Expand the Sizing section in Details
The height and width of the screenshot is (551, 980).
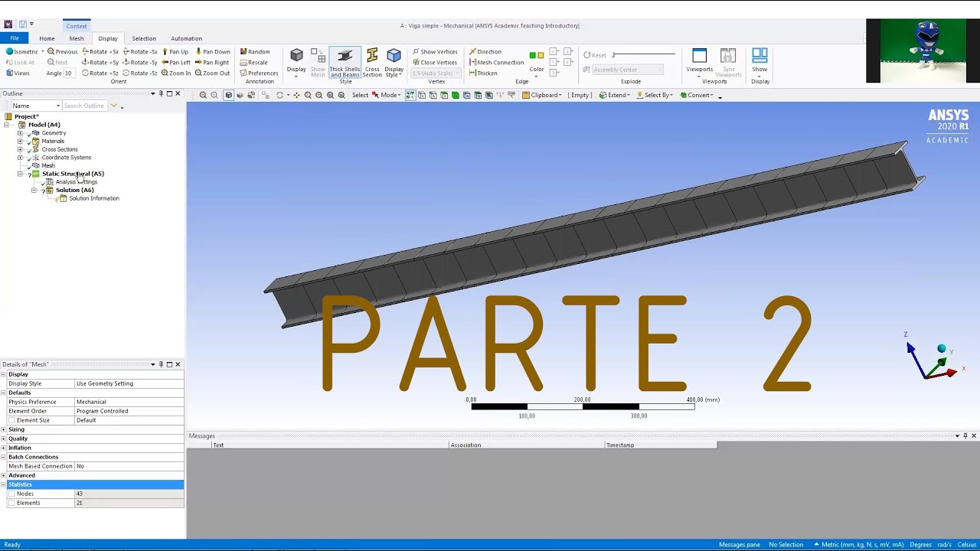coord(4,429)
